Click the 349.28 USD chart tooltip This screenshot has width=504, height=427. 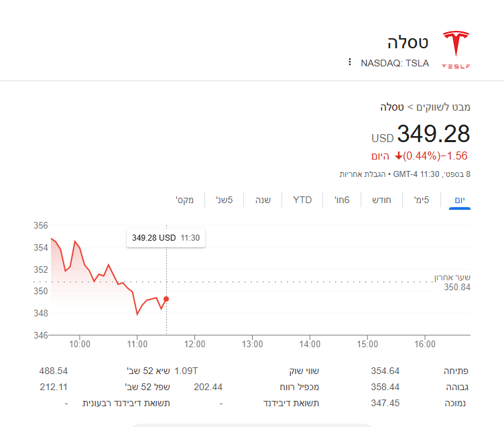click(x=166, y=238)
